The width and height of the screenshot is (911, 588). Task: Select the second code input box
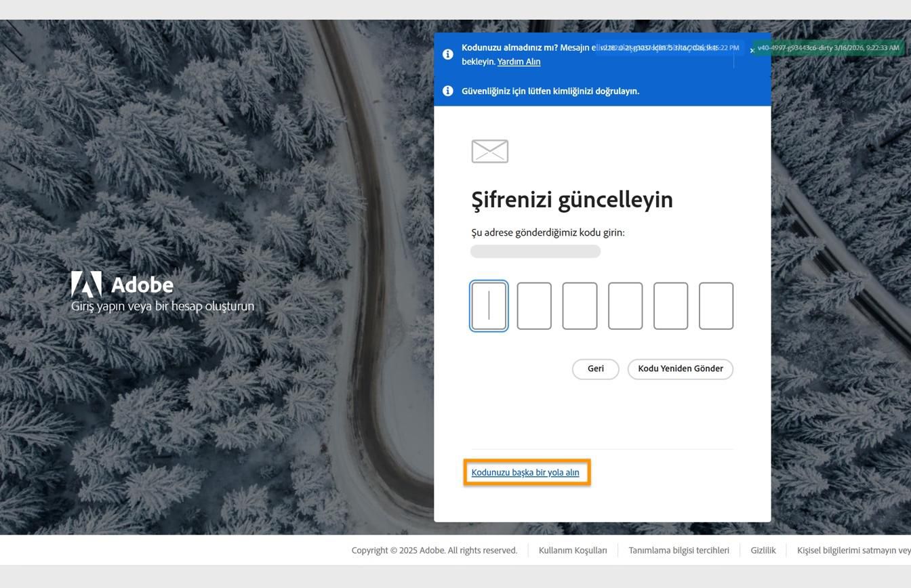pyautogui.click(x=534, y=306)
